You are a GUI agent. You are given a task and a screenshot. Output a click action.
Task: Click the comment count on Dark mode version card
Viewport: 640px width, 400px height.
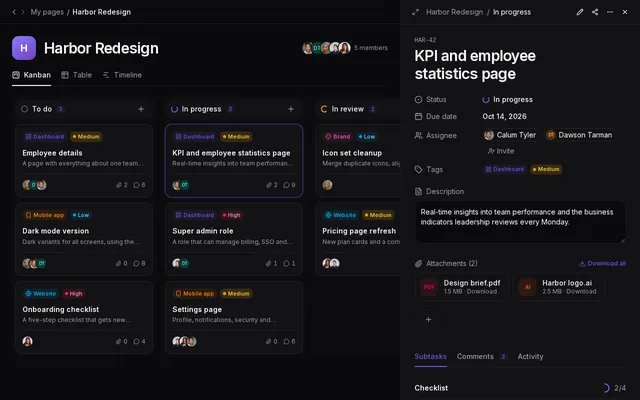coord(139,263)
